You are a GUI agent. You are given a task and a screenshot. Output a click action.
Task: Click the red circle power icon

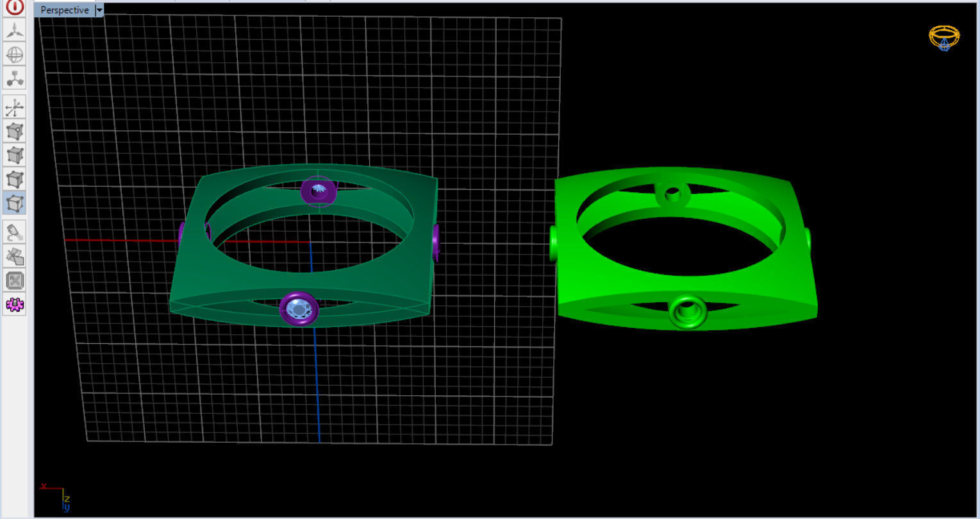[x=15, y=7]
